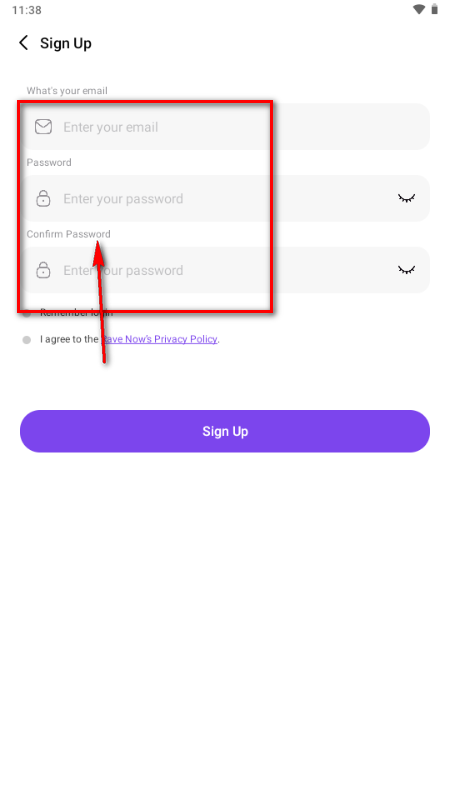
Task: Click the Sign Up page title
Action: tap(66, 43)
